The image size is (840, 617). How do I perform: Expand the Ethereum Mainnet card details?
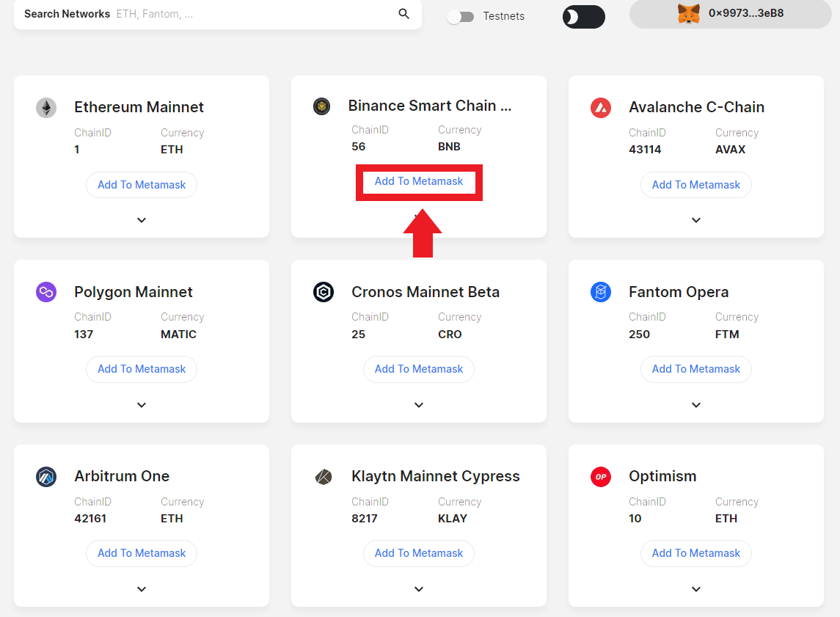coord(142,220)
